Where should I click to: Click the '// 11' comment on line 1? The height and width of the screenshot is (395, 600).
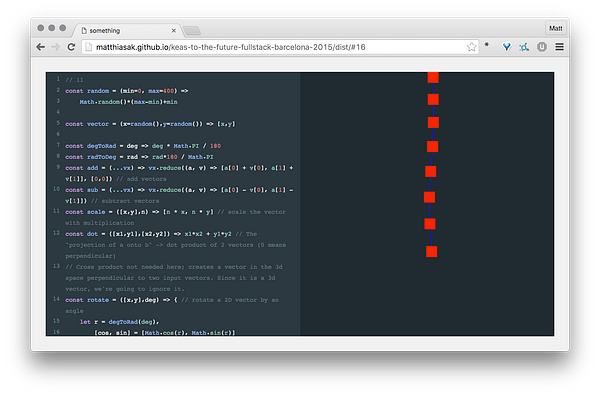(74, 80)
